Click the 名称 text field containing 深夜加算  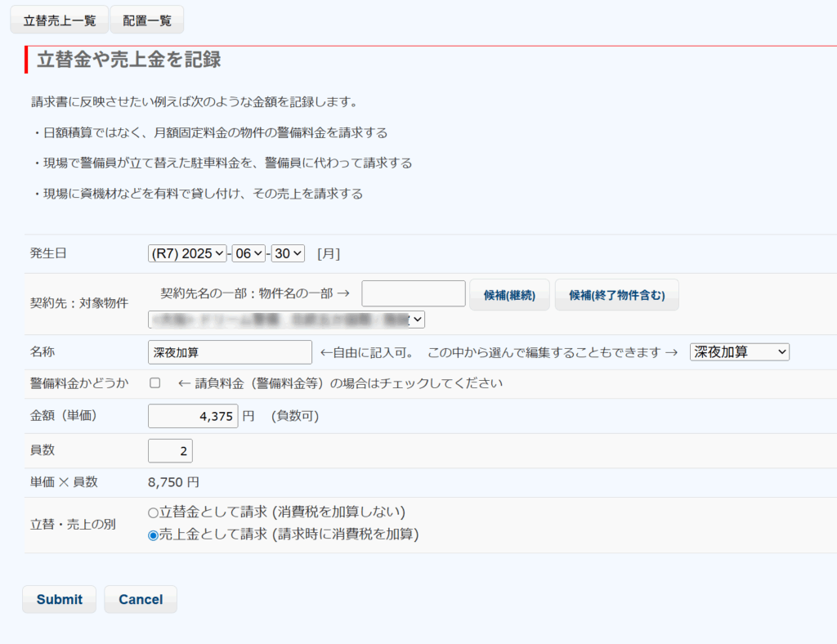click(230, 352)
